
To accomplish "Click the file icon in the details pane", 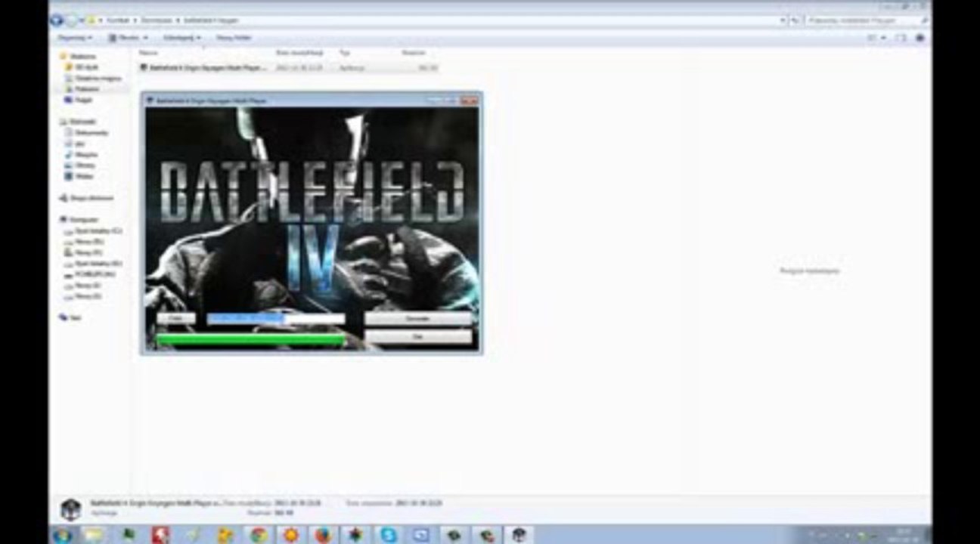I will click(70, 509).
